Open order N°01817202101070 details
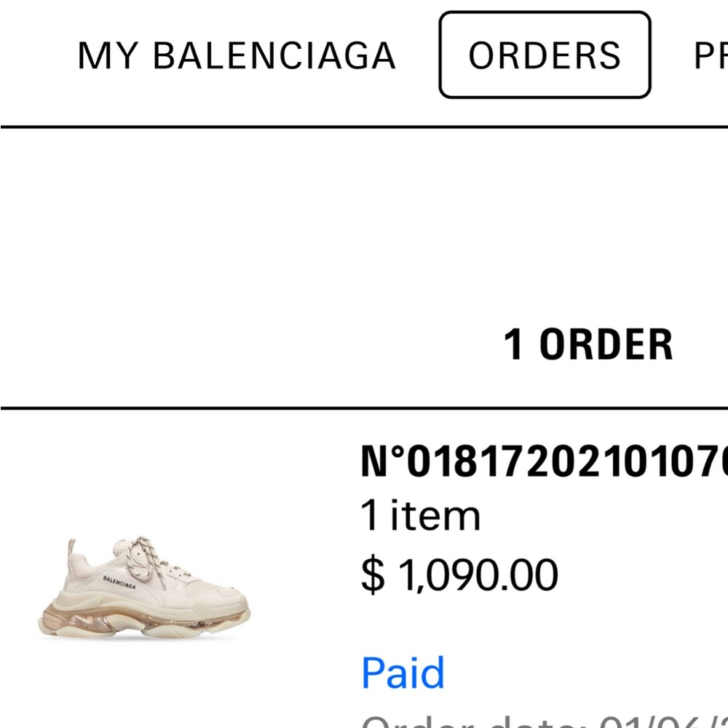The width and height of the screenshot is (728, 728). pyautogui.click(x=542, y=462)
